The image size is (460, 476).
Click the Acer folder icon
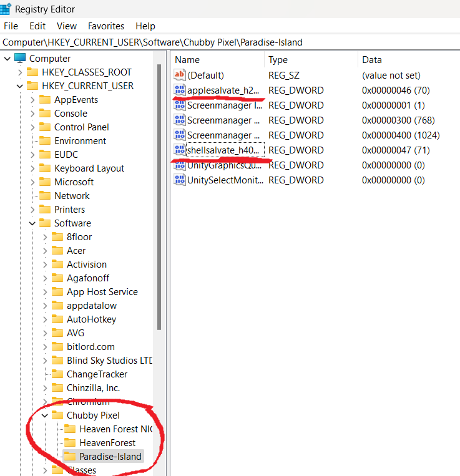[x=57, y=250]
